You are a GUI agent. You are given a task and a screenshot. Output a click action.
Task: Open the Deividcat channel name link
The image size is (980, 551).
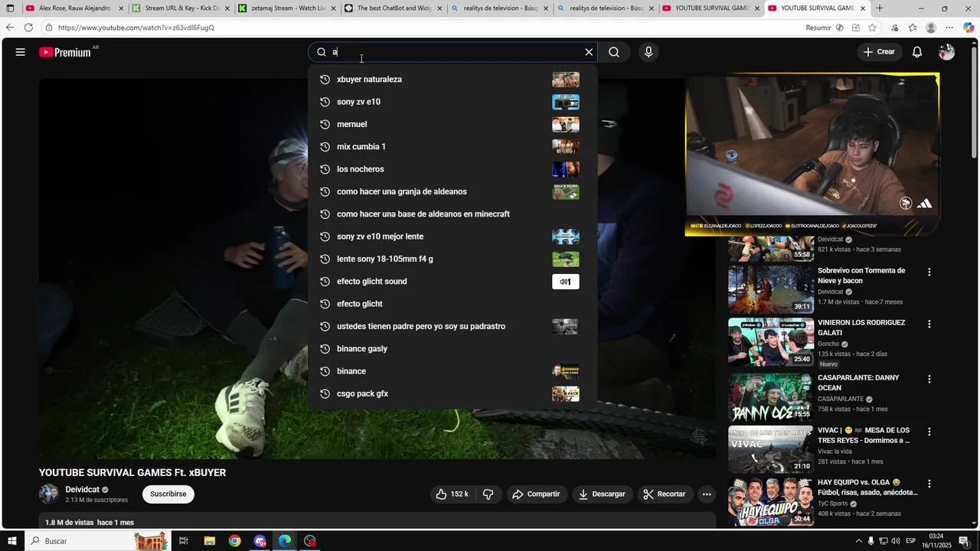(83, 490)
